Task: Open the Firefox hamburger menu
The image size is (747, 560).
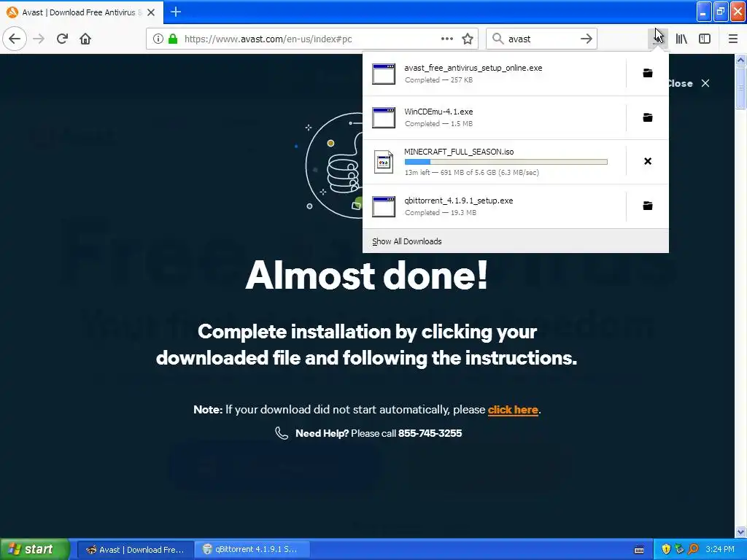Action: tap(732, 39)
